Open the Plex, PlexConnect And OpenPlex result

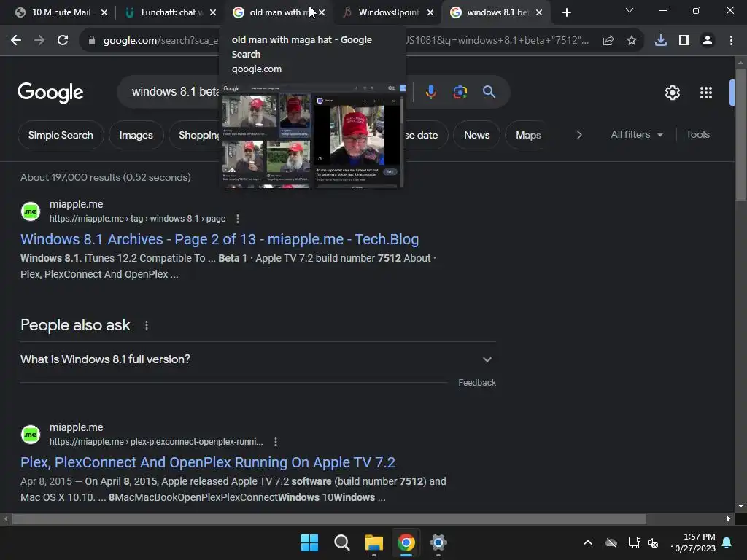point(208,462)
